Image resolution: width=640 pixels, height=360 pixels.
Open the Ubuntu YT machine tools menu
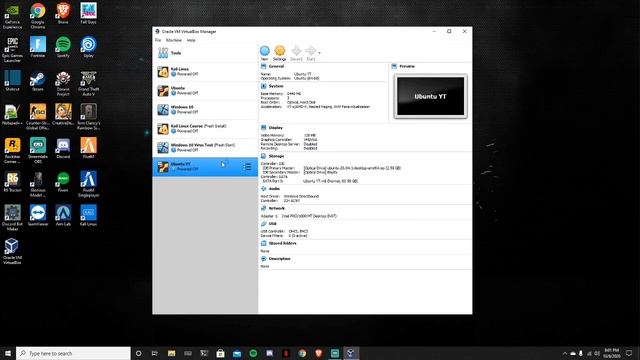click(x=247, y=167)
